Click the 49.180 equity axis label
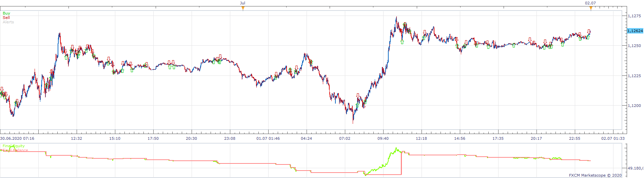This screenshot has height=178, width=644. 635,168
